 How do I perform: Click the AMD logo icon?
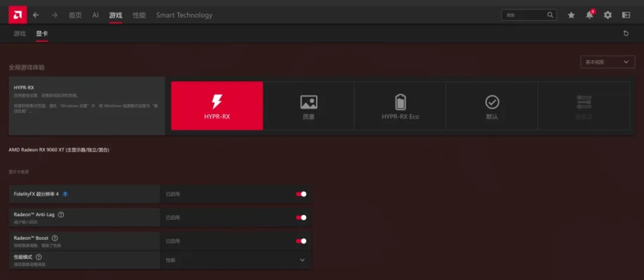click(18, 15)
